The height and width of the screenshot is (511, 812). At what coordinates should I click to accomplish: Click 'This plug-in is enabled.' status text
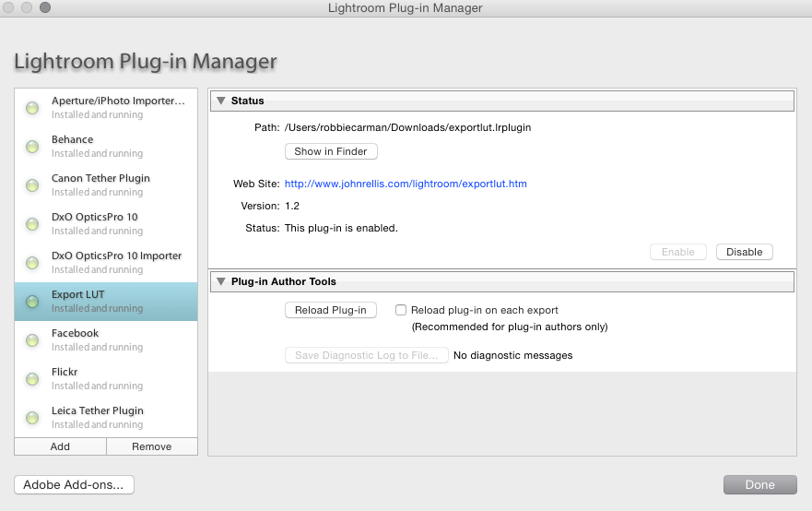(341, 228)
